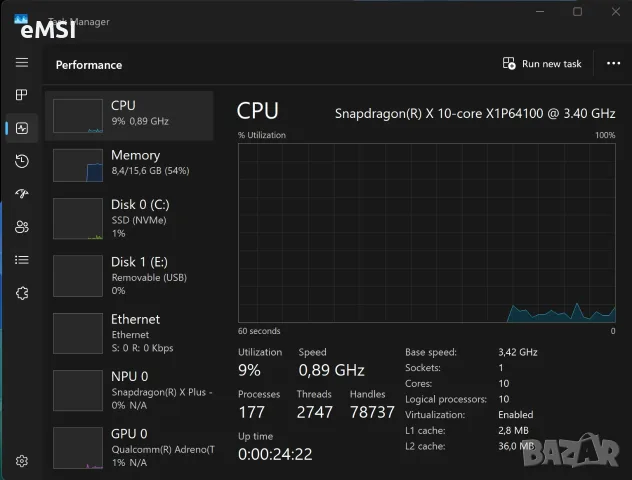The height and width of the screenshot is (480, 632).
Task: Open the Services puzzle icon
Action: tap(22, 293)
